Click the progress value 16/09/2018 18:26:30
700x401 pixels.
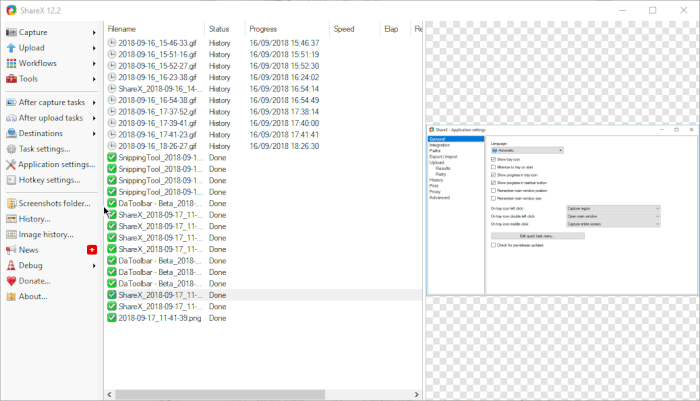pos(284,146)
